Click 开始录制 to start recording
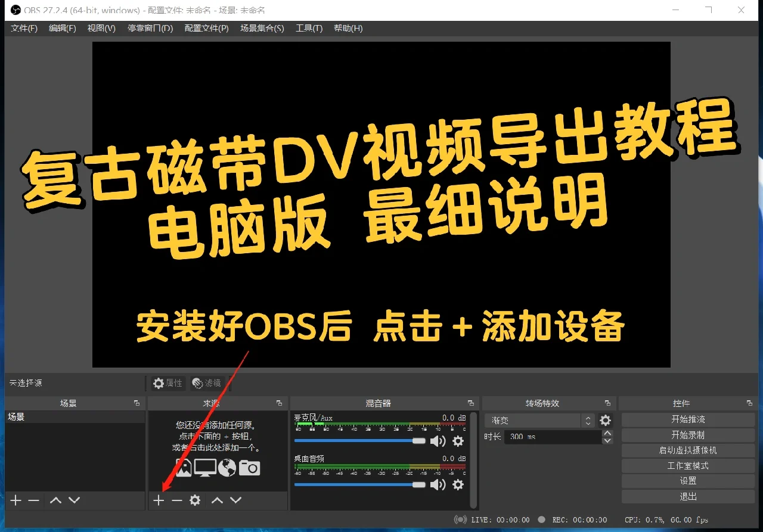The width and height of the screenshot is (763, 532). (688, 435)
